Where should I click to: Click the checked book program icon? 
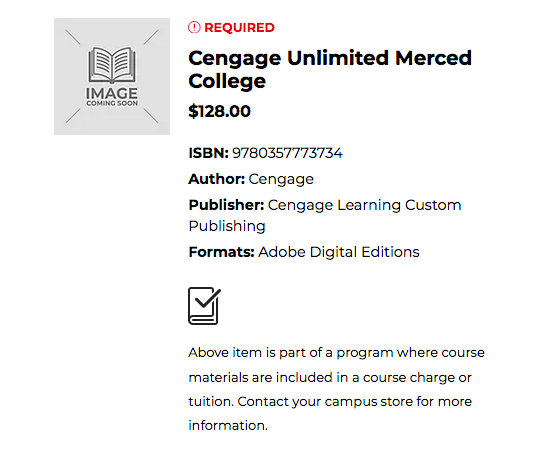coord(205,306)
